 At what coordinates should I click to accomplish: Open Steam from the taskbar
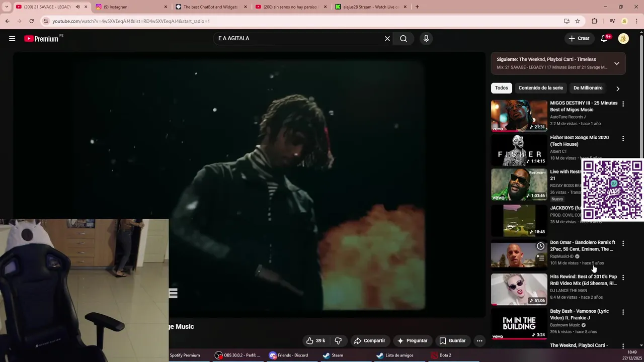(x=333, y=355)
